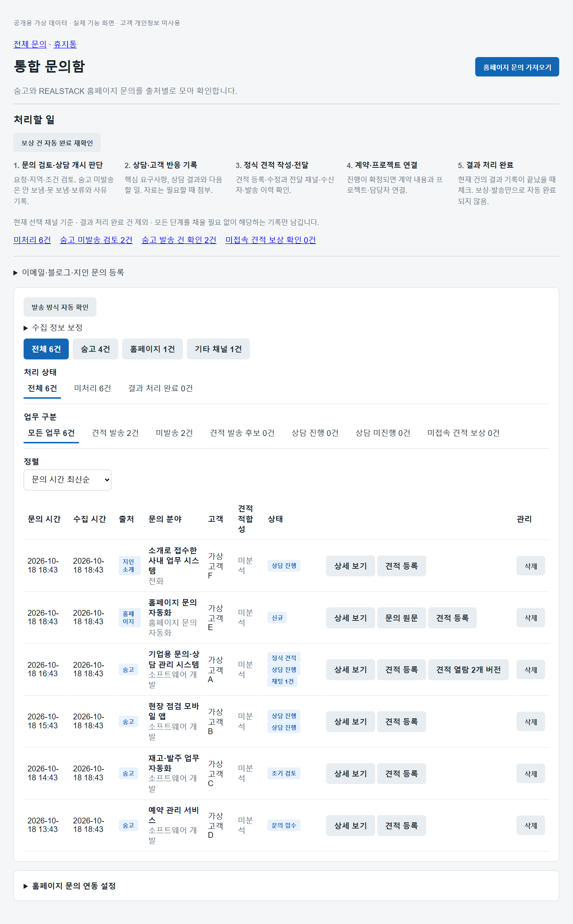Open 숨고 미발송 검토 2건 link
Screen dimensions: 573x924
point(96,240)
